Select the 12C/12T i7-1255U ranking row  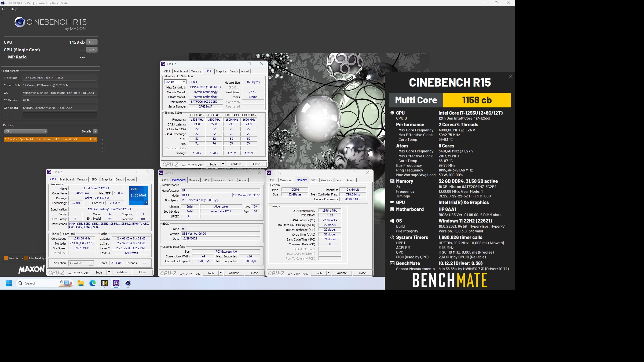pyautogui.click(x=50, y=139)
